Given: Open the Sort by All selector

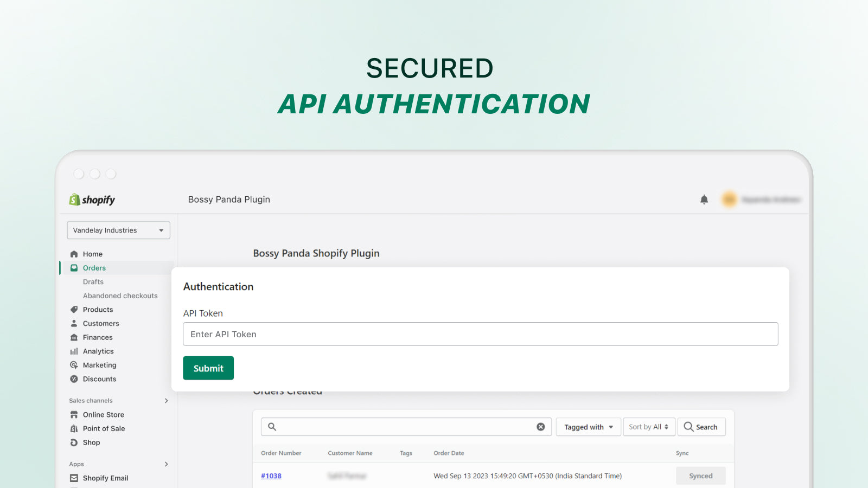Looking at the screenshot, I should click(649, 427).
